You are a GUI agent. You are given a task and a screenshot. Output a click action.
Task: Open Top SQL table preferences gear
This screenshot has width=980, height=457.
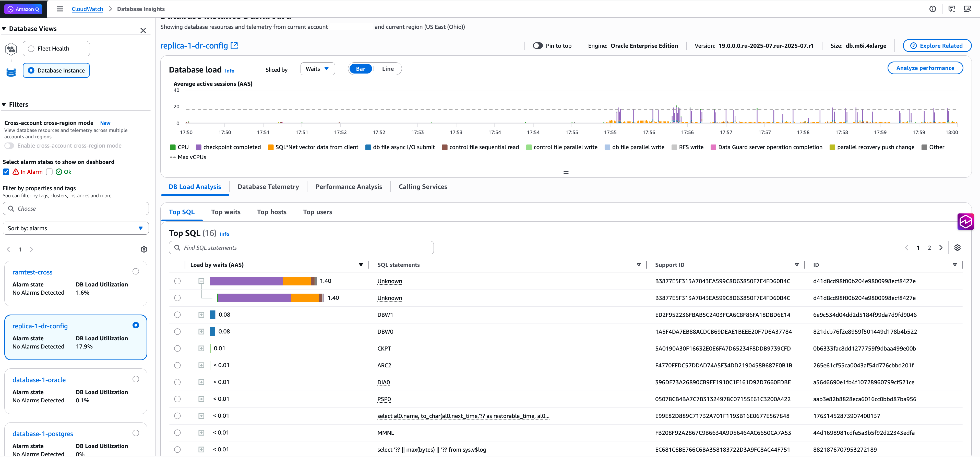point(957,248)
